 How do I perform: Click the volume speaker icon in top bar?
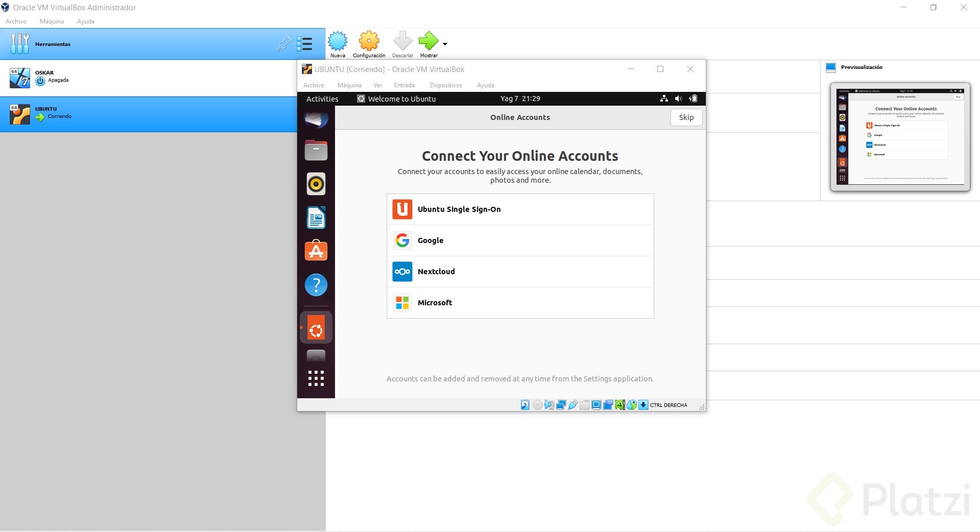click(x=678, y=99)
